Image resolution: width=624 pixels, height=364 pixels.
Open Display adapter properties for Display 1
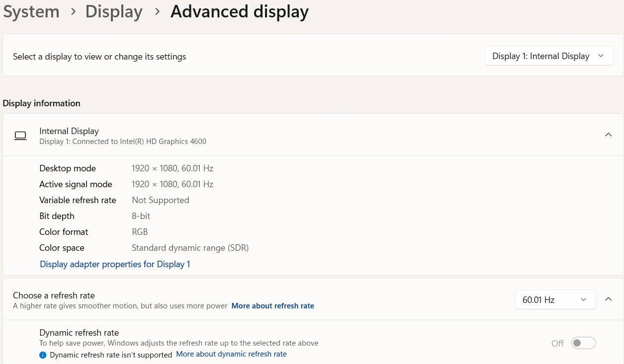pyautogui.click(x=115, y=264)
